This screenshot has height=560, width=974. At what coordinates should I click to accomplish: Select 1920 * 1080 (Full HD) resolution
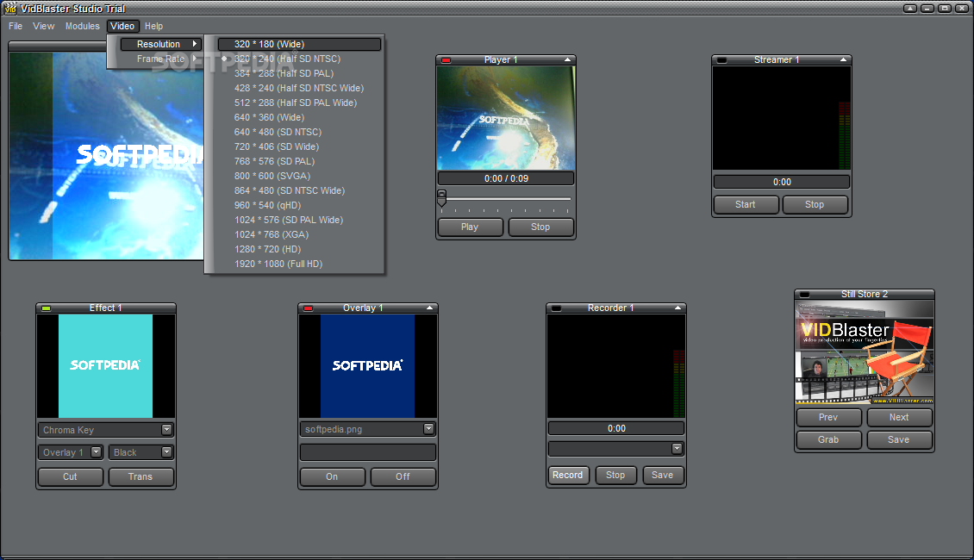coord(299,264)
